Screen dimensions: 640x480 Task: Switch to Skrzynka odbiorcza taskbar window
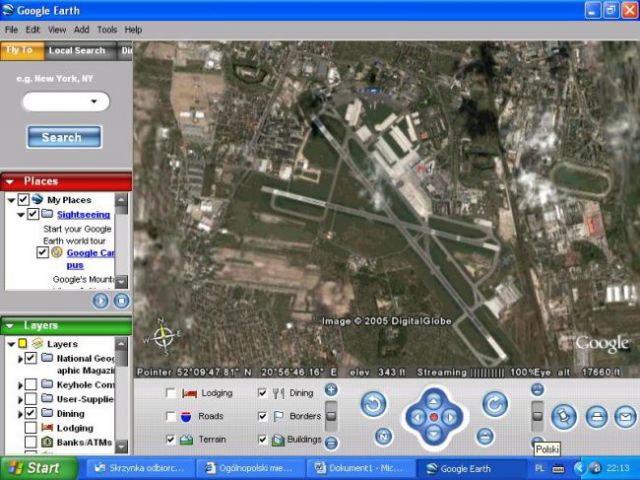(x=140, y=468)
